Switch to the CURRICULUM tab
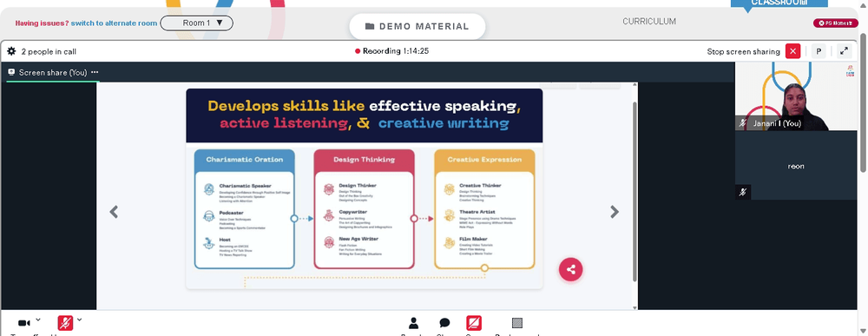The height and width of the screenshot is (336, 868). pyautogui.click(x=649, y=22)
